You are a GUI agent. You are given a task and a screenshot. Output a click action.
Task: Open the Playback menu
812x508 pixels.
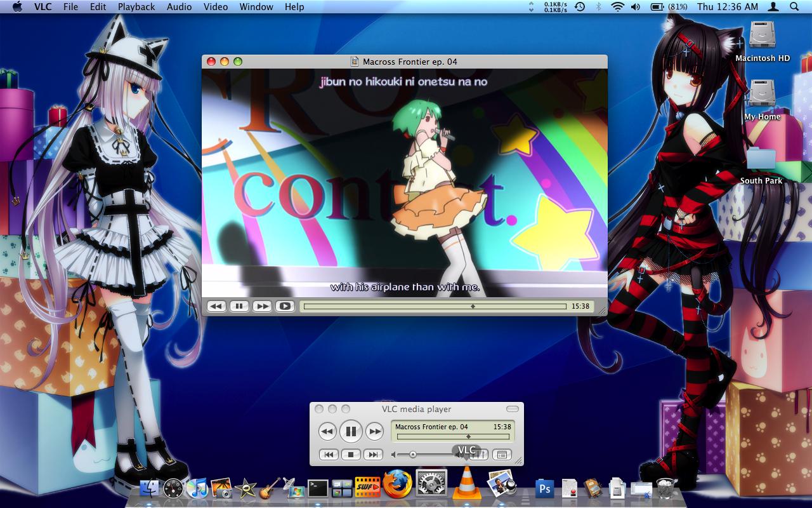click(x=136, y=7)
